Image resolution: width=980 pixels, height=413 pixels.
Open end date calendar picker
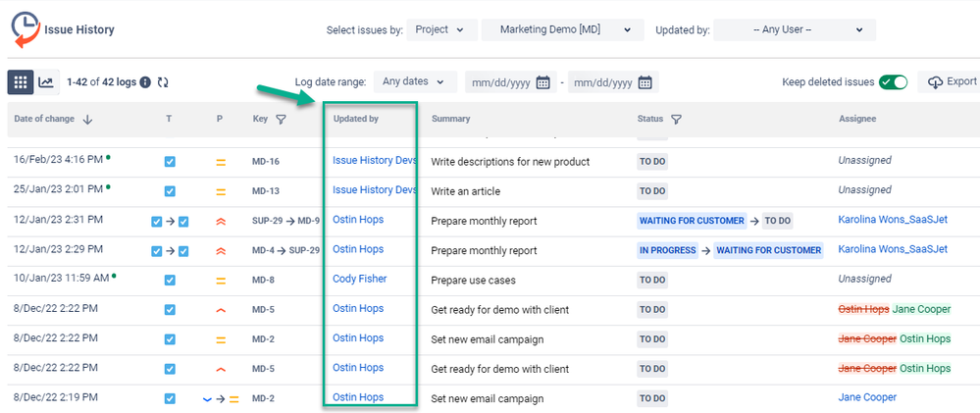[645, 82]
